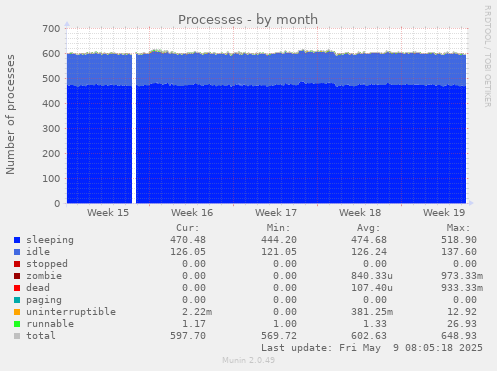Click the total average value 602.63
The image size is (497, 371).
pos(369,336)
